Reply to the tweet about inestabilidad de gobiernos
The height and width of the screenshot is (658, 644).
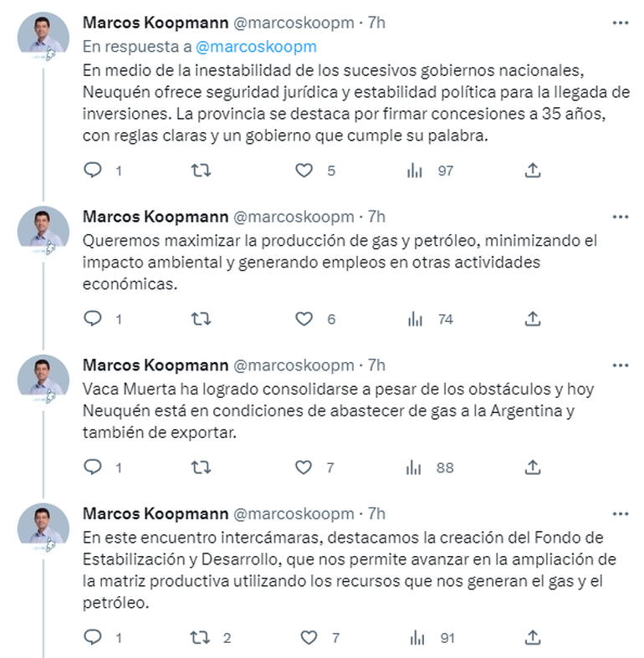(x=94, y=171)
